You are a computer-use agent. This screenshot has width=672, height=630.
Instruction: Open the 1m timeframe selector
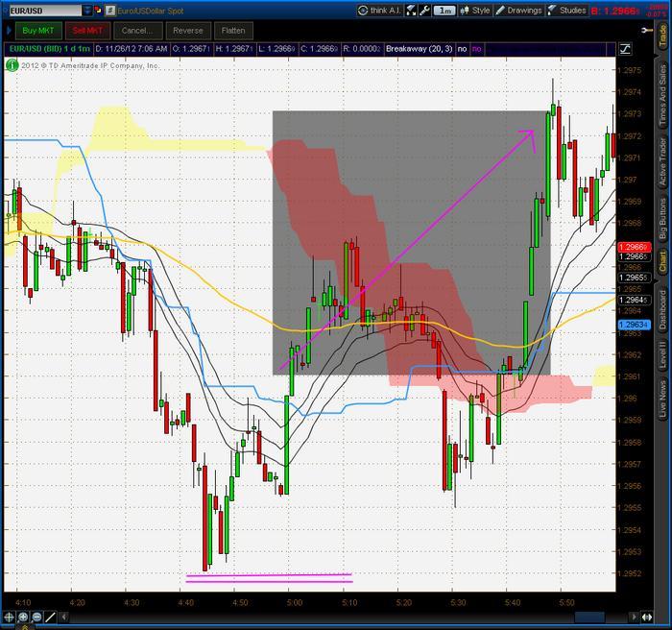(445, 11)
